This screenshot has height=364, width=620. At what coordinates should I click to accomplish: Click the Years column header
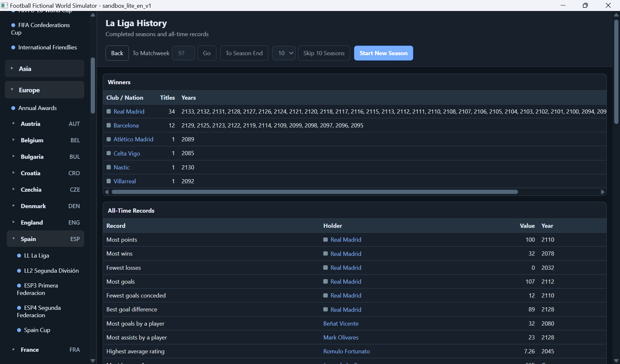point(189,97)
